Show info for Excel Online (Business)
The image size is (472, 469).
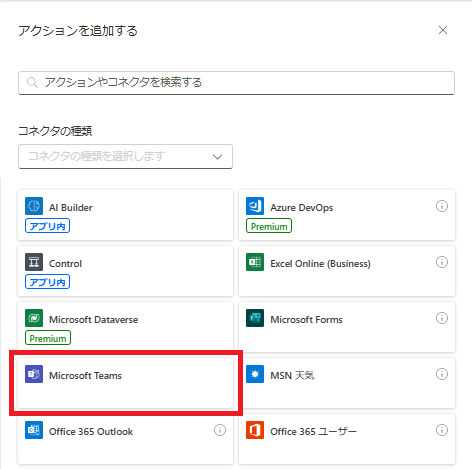[x=442, y=262]
